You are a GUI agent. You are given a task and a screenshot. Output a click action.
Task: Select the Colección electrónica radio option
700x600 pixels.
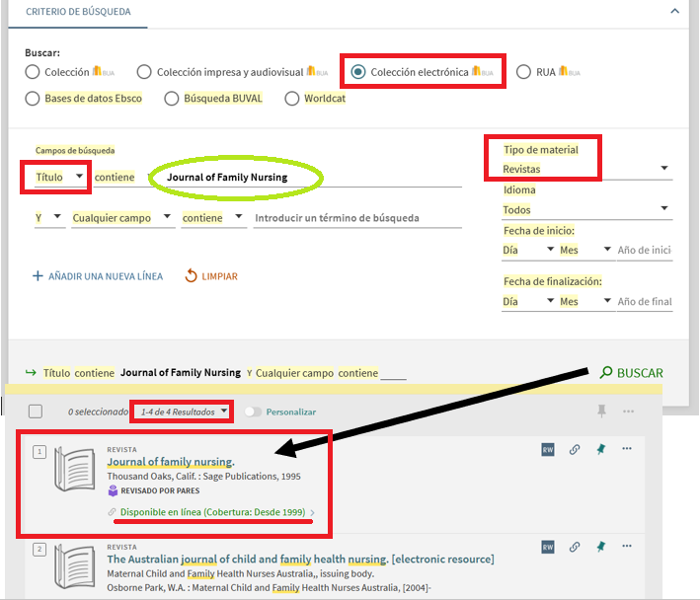click(358, 72)
